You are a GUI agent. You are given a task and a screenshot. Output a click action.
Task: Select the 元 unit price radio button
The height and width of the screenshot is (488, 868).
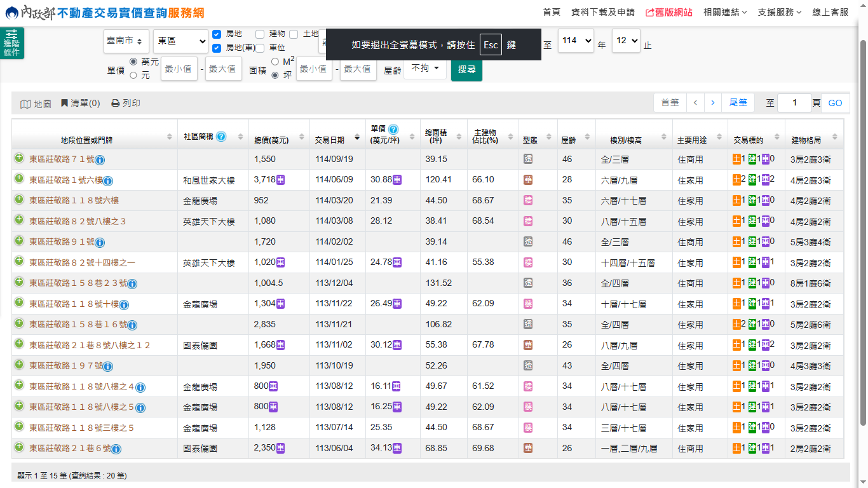coord(133,75)
